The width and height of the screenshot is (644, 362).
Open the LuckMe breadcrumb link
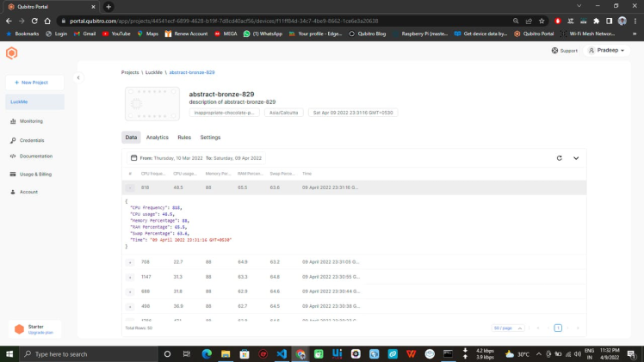pos(153,72)
